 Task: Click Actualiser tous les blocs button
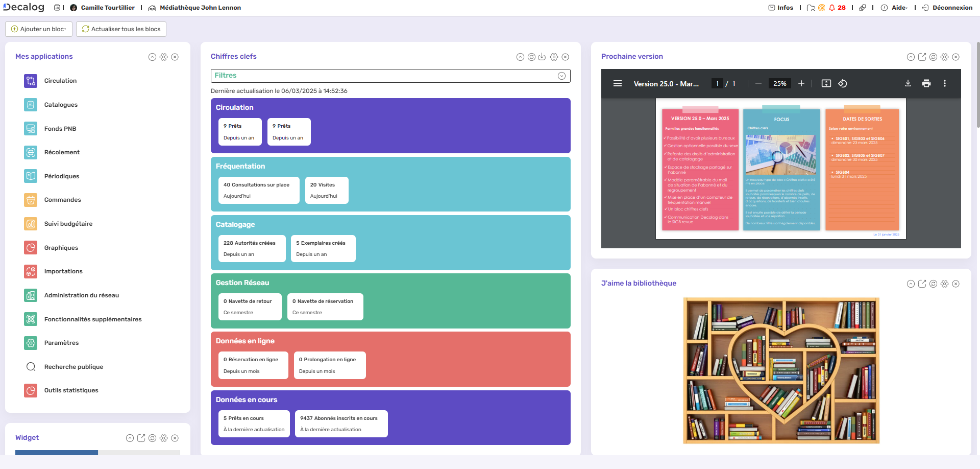pos(121,29)
